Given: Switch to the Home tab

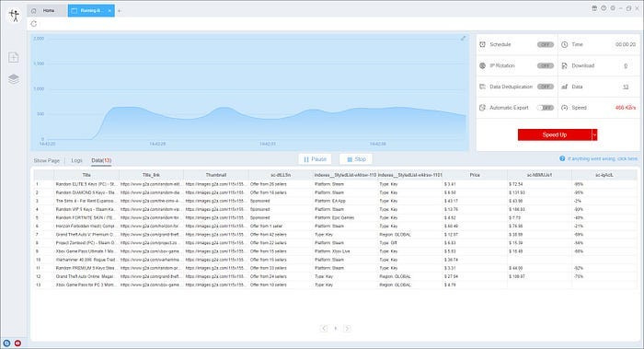Looking at the screenshot, I should pyautogui.click(x=47, y=11).
